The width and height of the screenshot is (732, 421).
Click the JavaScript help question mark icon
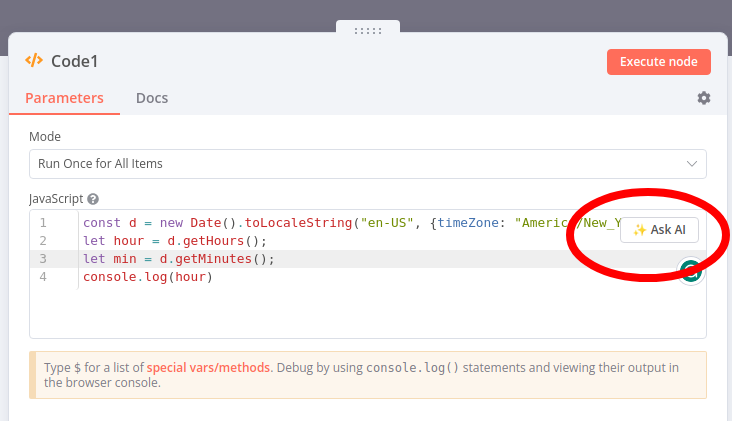[93, 200]
